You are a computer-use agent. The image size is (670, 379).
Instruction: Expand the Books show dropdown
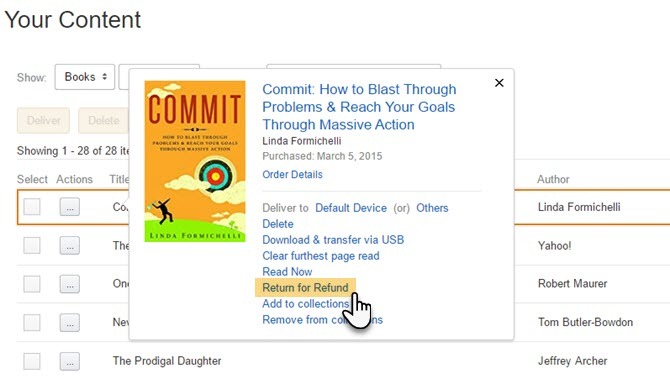pyautogui.click(x=85, y=77)
